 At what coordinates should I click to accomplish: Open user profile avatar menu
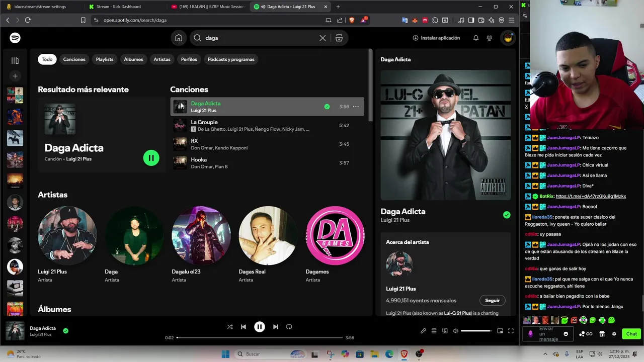(x=508, y=38)
